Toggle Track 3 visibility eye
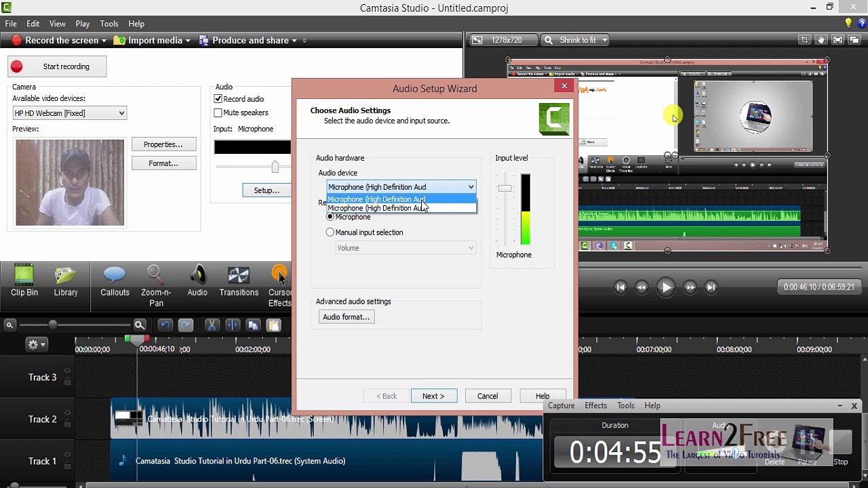Screen dimensions: 868x488 click(67, 371)
